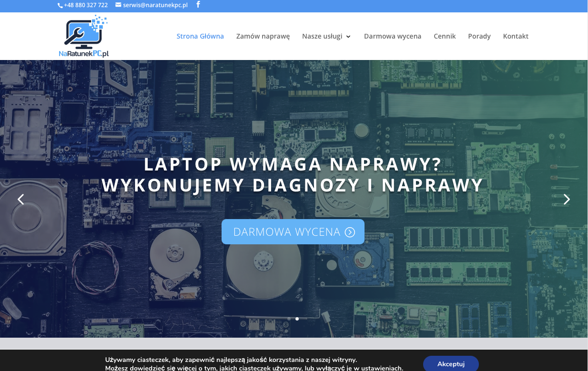Expand the services submenu chevron
This screenshot has width=588, height=371.
tap(348, 37)
